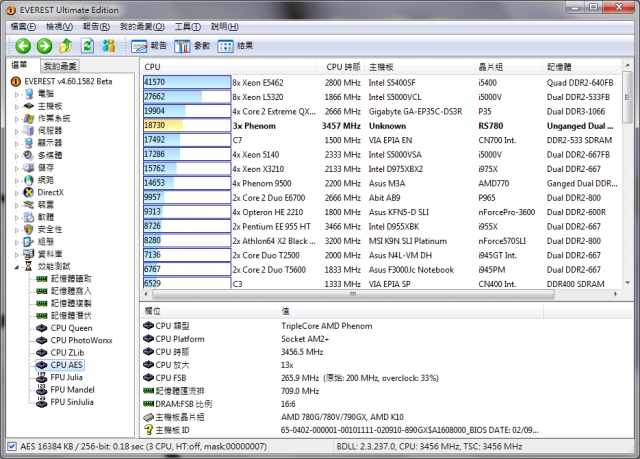Click the Up folder toolbar icon
The width and height of the screenshot is (640, 459).
pyautogui.click(x=66, y=46)
